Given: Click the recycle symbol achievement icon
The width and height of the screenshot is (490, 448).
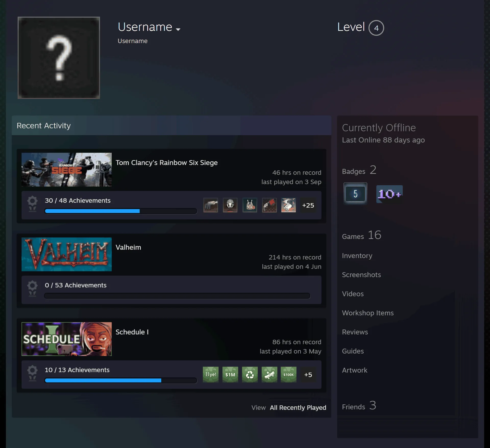Looking at the screenshot, I should pyautogui.click(x=250, y=375).
